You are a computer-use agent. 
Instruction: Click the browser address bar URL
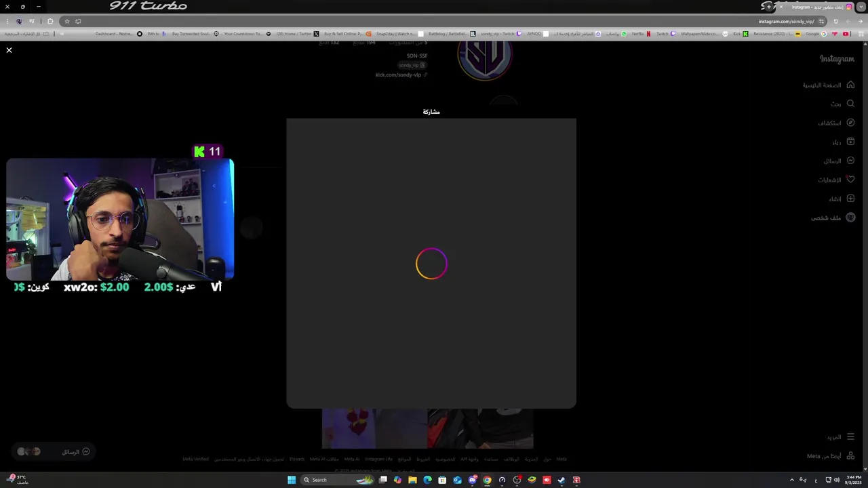pos(786,21)
